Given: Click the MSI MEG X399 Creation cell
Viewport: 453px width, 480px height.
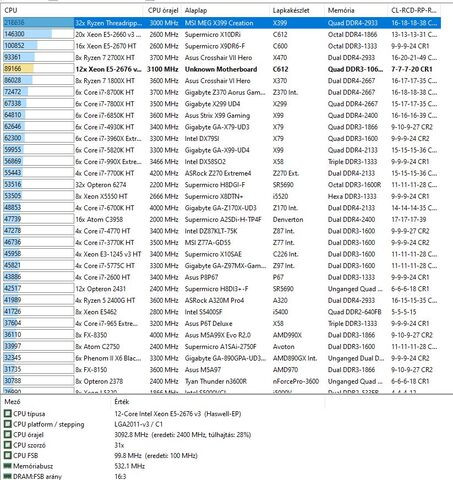Looking at the screenshot, I should (219, 23).
